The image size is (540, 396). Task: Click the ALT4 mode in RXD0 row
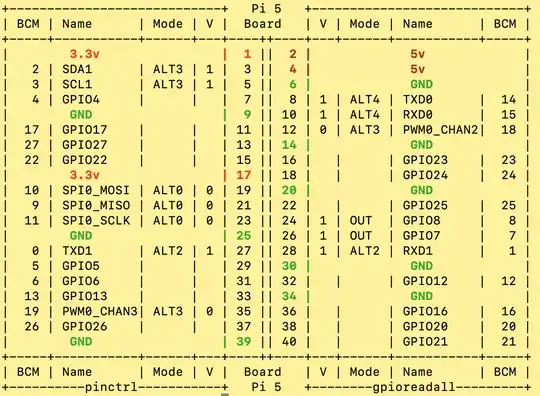tap(365, 115)
